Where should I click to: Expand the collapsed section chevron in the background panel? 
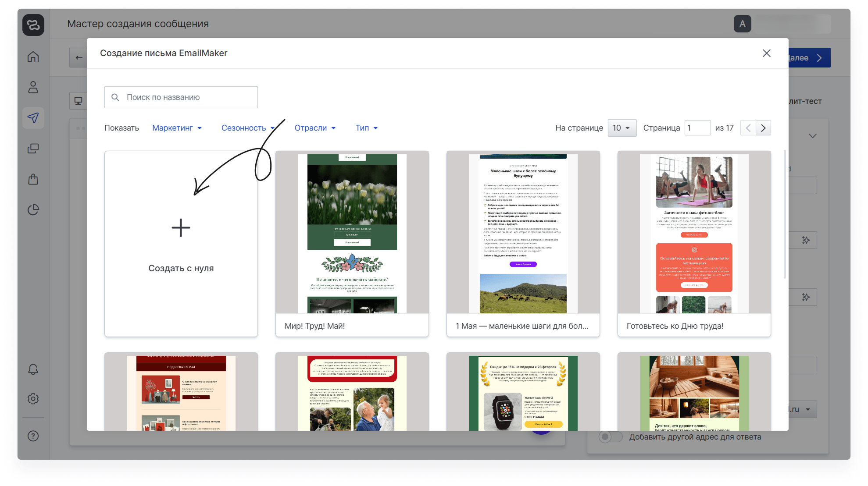click(813, 136)
